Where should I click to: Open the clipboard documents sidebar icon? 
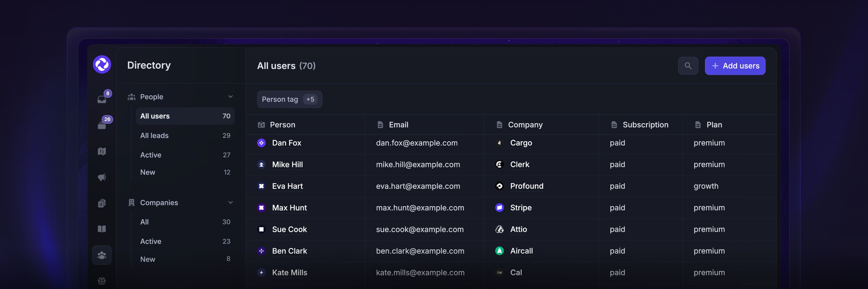(102, 203)
